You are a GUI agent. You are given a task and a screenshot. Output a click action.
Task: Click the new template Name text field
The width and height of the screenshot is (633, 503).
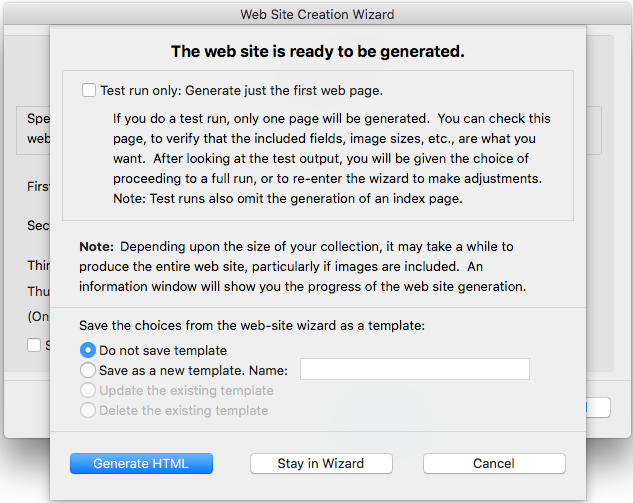click(x=414, y=370)
